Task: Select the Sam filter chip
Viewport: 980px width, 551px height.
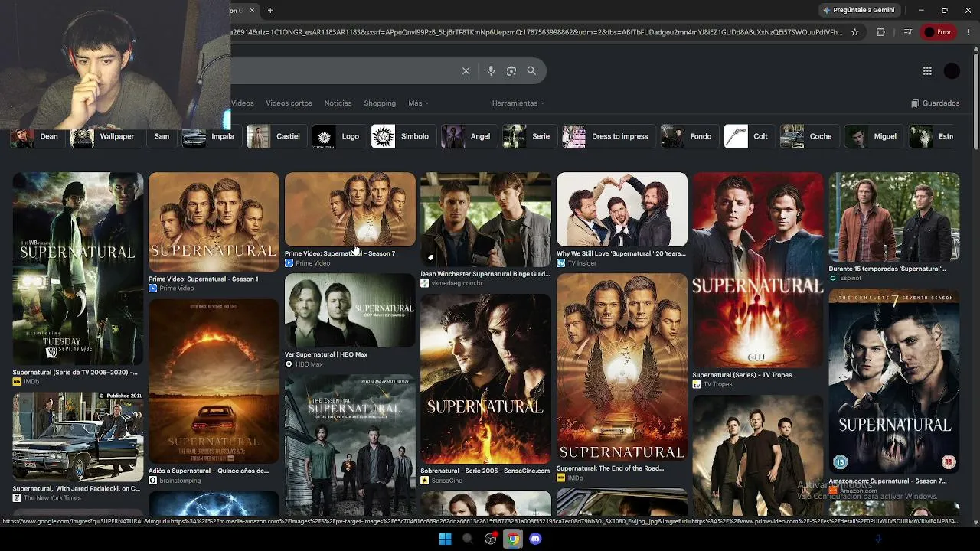Action: (162, 137)
